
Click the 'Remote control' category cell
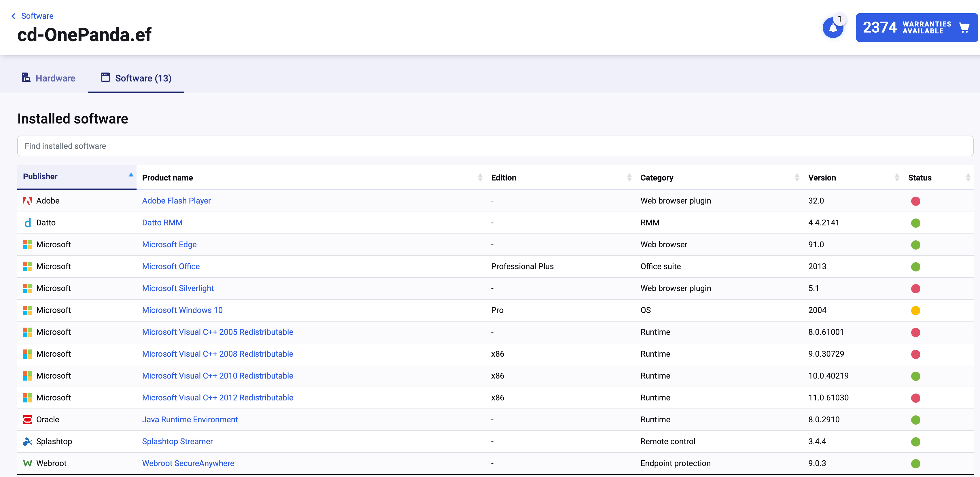point(668,441)
